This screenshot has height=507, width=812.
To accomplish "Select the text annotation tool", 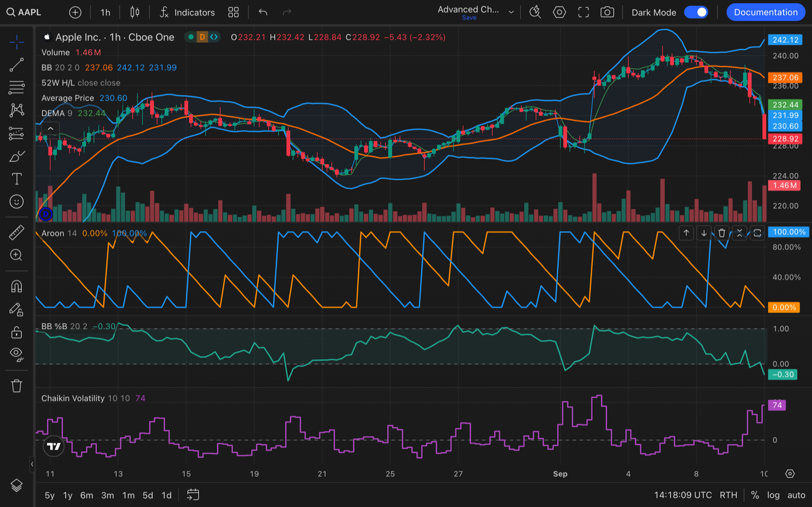I will [17, 179].
